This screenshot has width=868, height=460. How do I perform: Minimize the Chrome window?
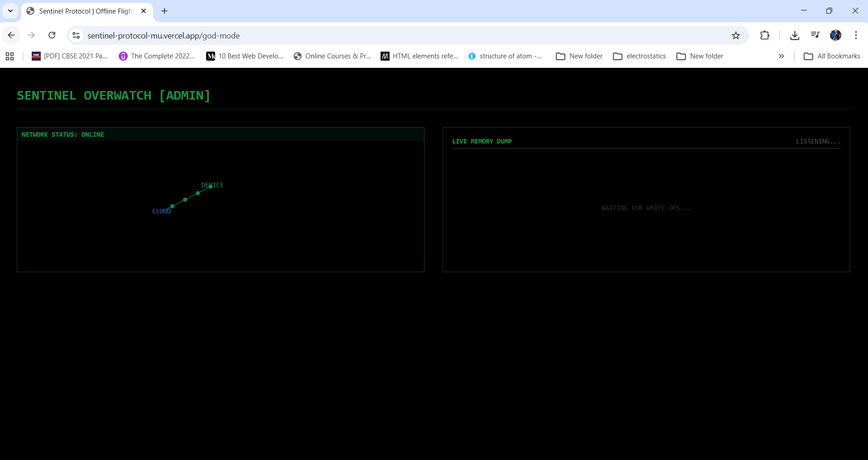coord(804,11)
